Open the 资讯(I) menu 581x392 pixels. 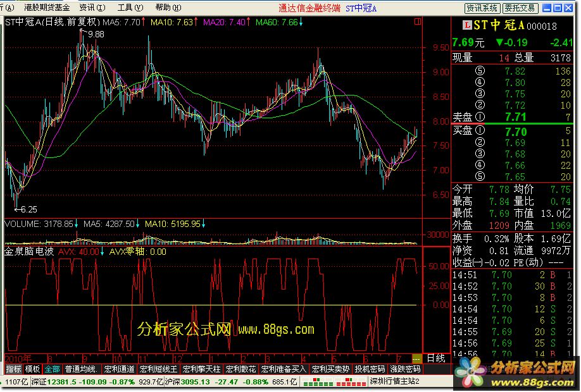(x=92, y=8)
